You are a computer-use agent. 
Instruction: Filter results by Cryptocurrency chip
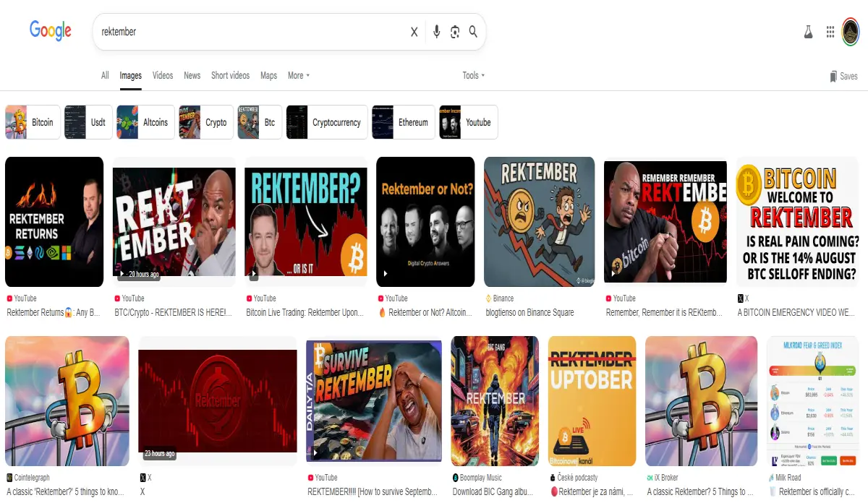click(x=327, y=122)
